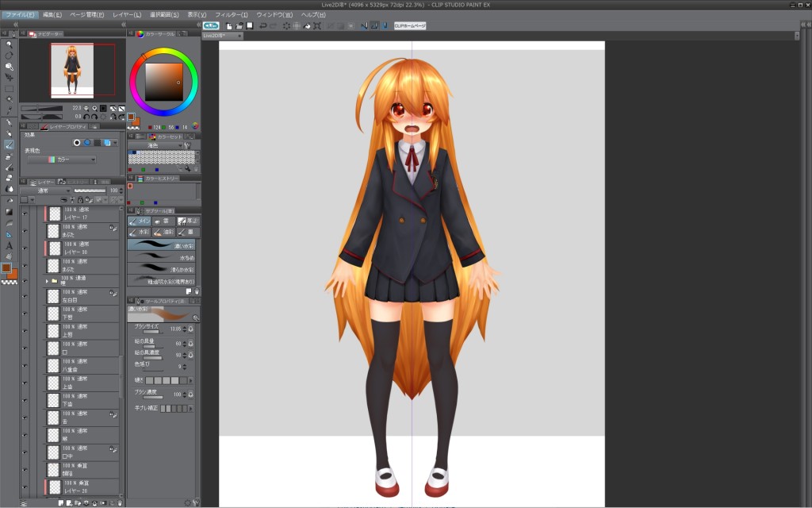Expand the 手ブレ補正 stabilization options arrow
This screenshot has width=812, height=508.
coord(190,409)
